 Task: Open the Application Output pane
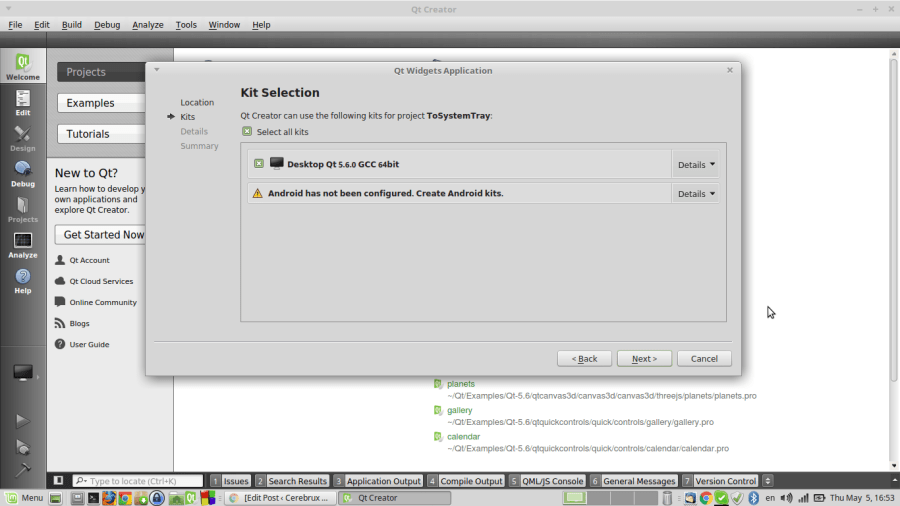click(378, 481)
